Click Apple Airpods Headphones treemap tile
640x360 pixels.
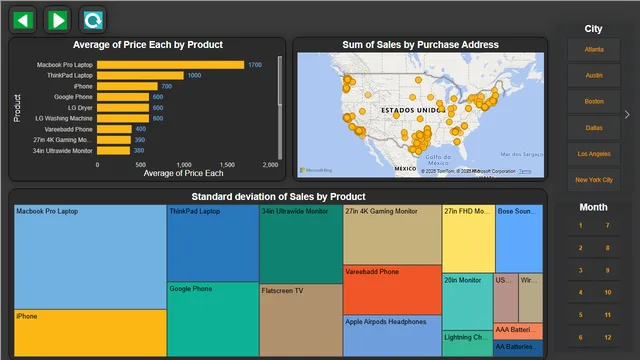[392, 336]
